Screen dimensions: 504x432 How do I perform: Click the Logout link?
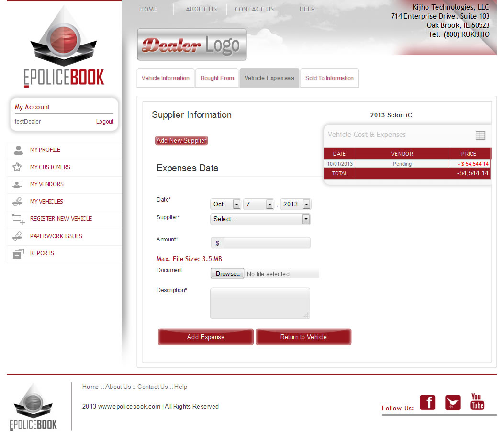[x=104, y=122]
